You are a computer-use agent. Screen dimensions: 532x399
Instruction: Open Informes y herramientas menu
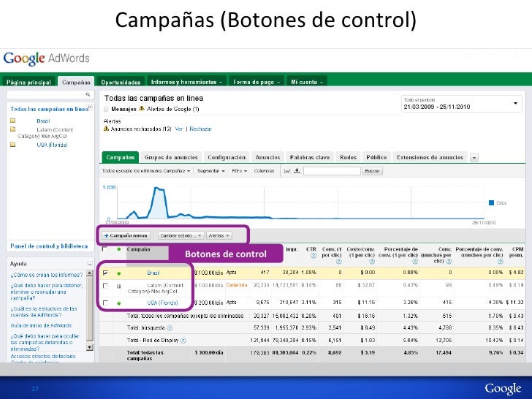186,82
